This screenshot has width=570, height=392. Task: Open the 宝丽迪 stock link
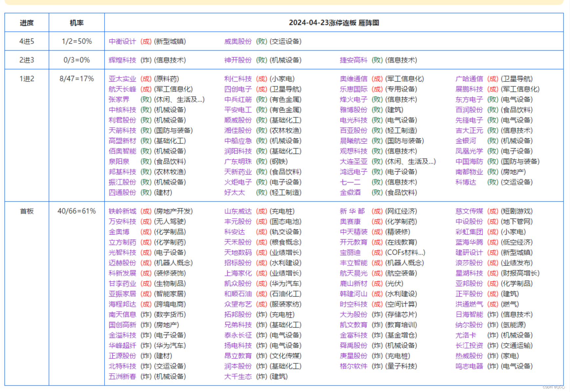(350, 253)
